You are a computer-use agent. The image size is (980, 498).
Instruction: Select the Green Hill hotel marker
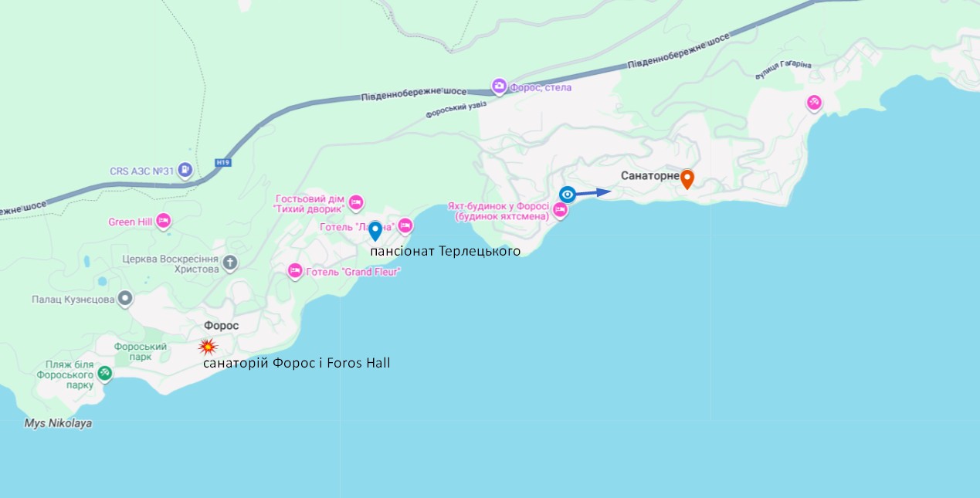(163, 222)
